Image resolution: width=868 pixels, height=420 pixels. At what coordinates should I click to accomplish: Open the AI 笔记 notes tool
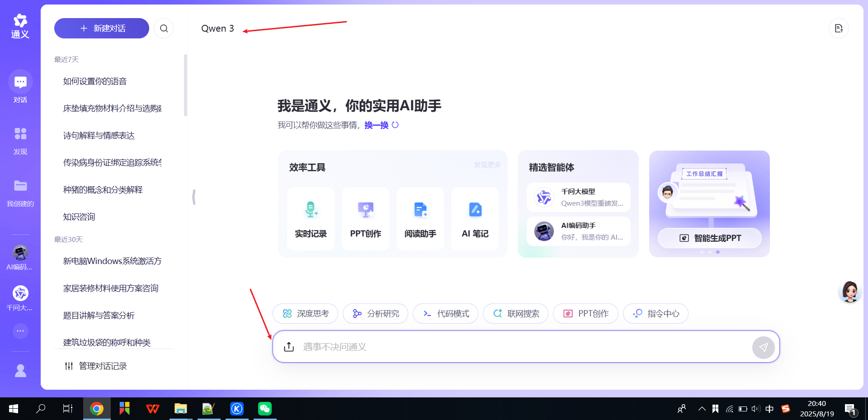pos(475,219)
